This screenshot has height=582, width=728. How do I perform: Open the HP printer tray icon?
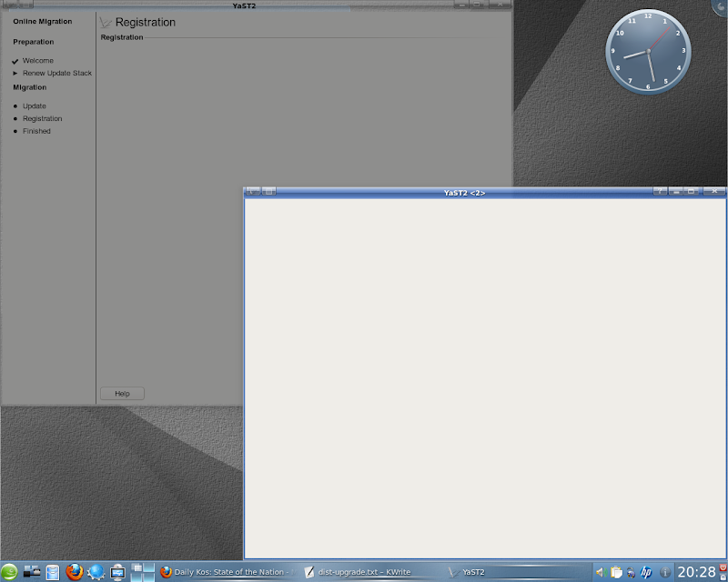(646, 572)
